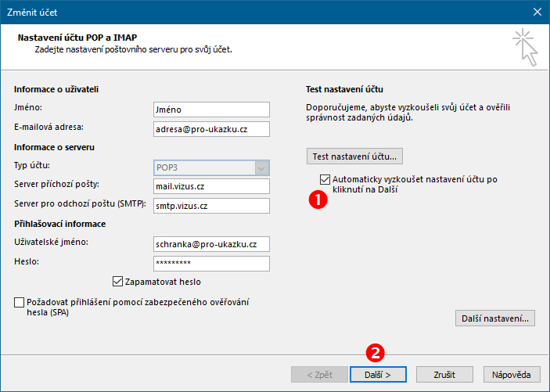This screenshot has width=550, height=392.
Task: Open the Typ účtu POP3 dropdown
Action: [x=211, y=167]
